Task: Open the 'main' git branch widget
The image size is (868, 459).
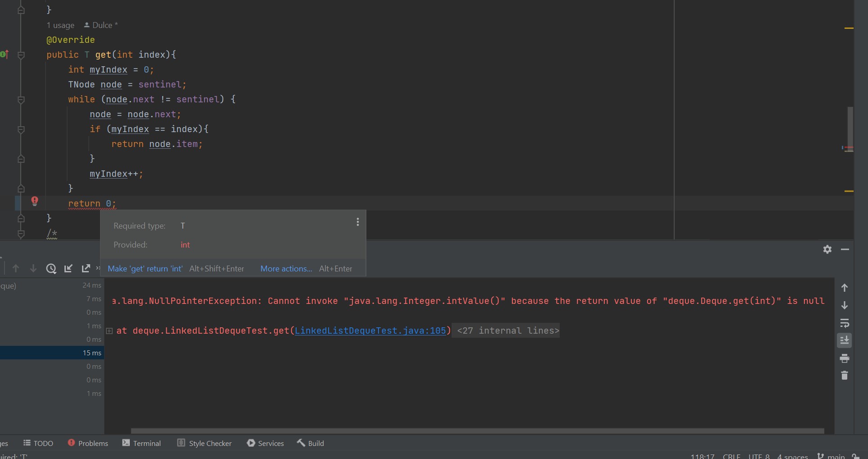Action: click(831, 456)
